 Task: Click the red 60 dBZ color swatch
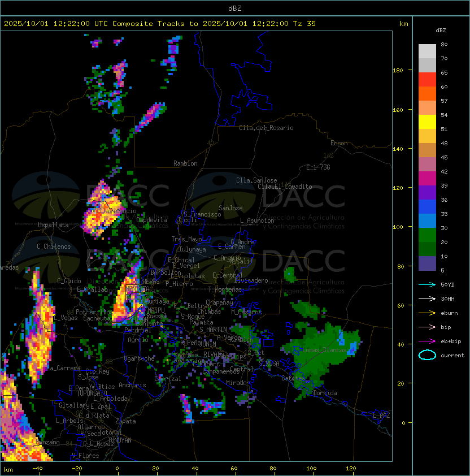click(x=427, y=80)
